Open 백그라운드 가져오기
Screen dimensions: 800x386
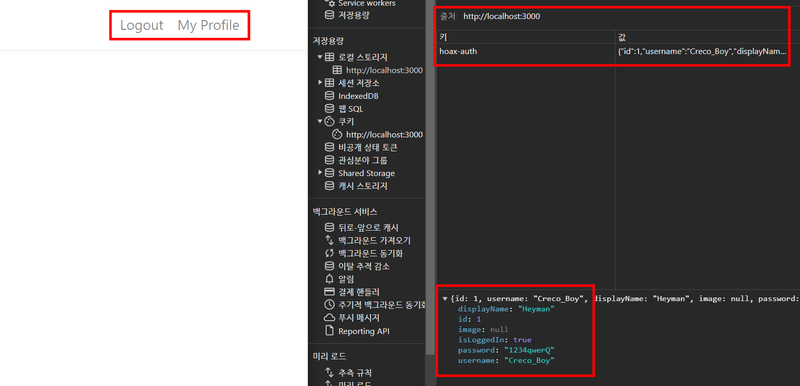tap(374, 240)
